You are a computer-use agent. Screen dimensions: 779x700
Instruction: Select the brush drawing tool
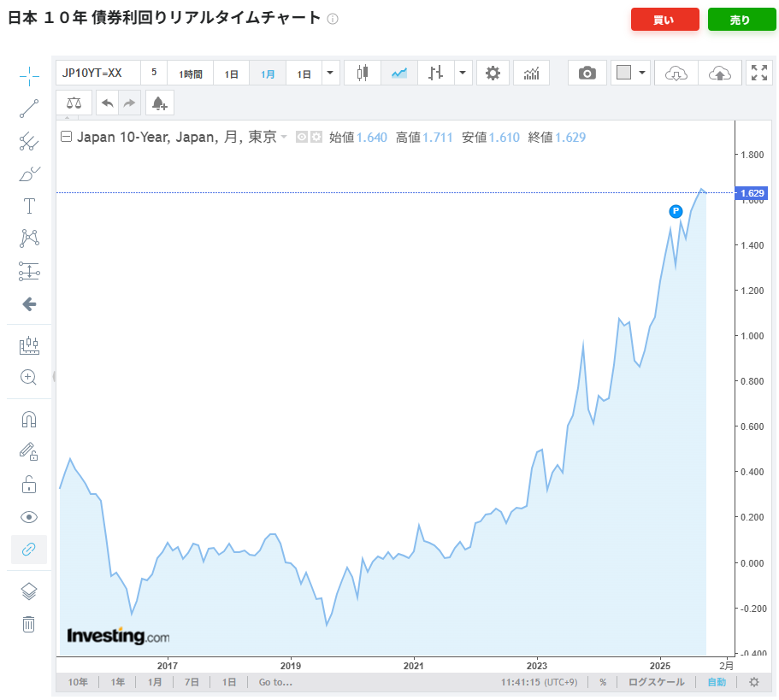point(29,174)
